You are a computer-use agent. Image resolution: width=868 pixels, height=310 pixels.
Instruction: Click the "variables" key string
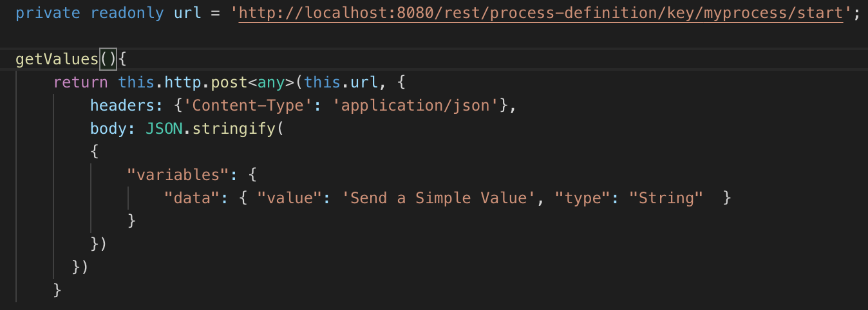[x=174, y=174]
